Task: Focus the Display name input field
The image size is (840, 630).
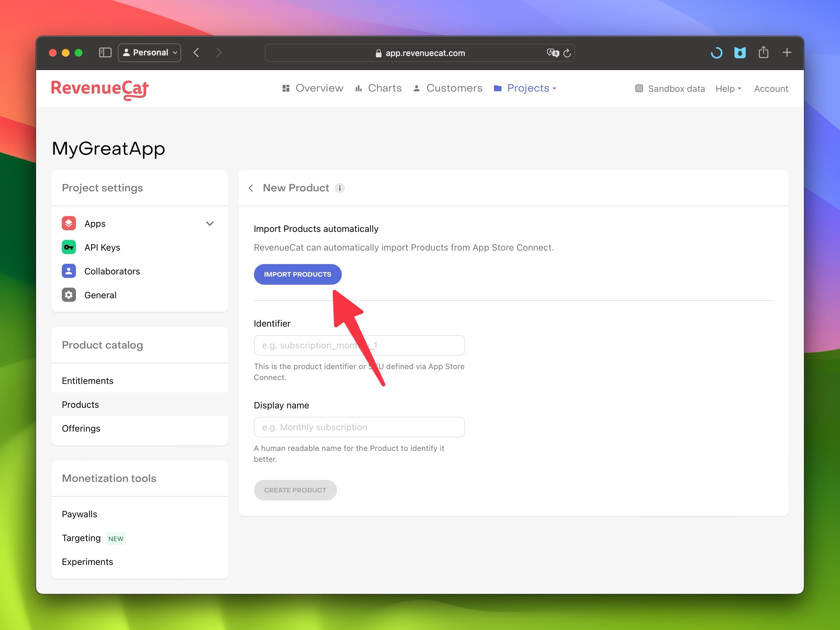Action: coord(359,427)
